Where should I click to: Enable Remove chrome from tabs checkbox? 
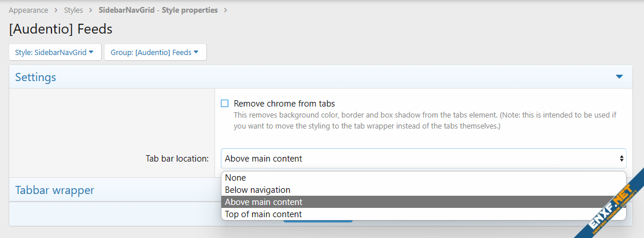point(225,104)
